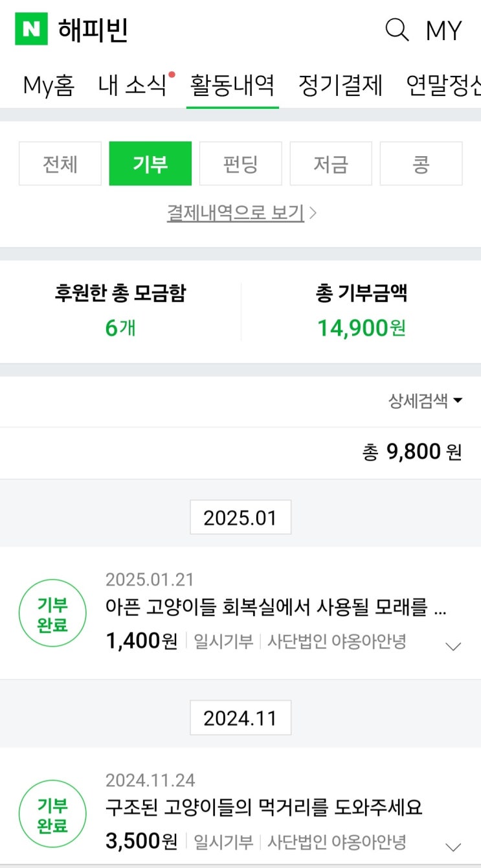
Task: Select the 전체 filter
Action: pyautogui.click(x=60, y=164)
